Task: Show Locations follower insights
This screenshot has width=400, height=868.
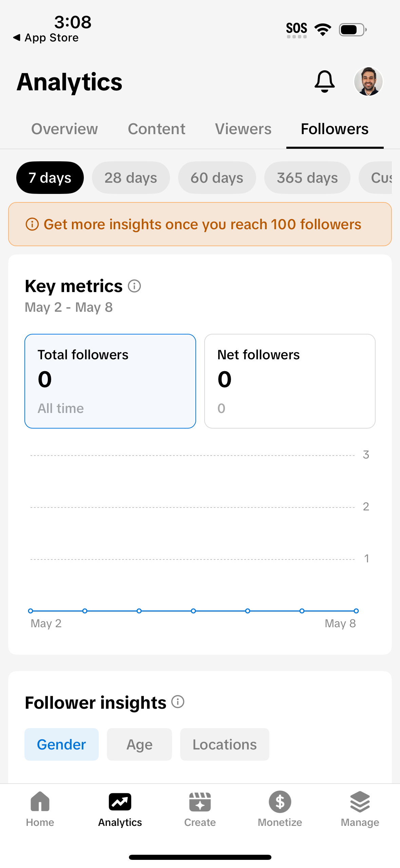Action: (x=225, y=744)
